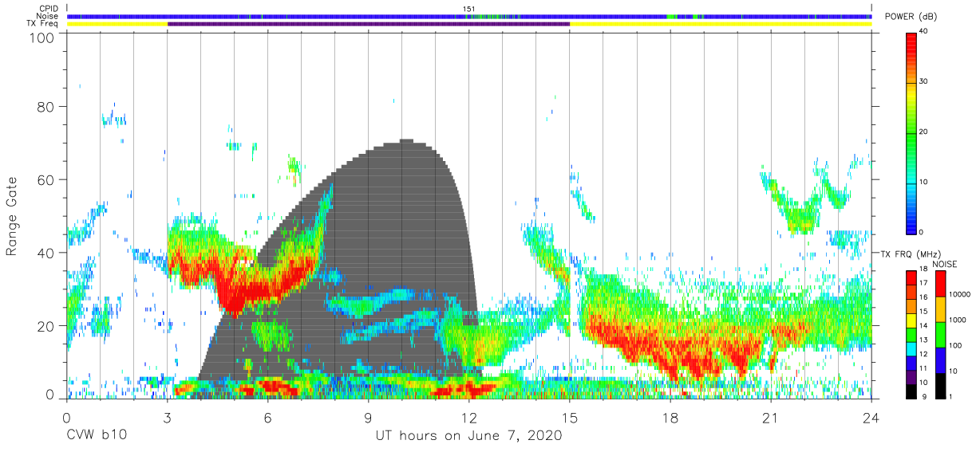Image resolution: width=980 pixels, height=452 pixels.
Task: Click the 9 hour label on the UT axis
Action: coord(369,417)
